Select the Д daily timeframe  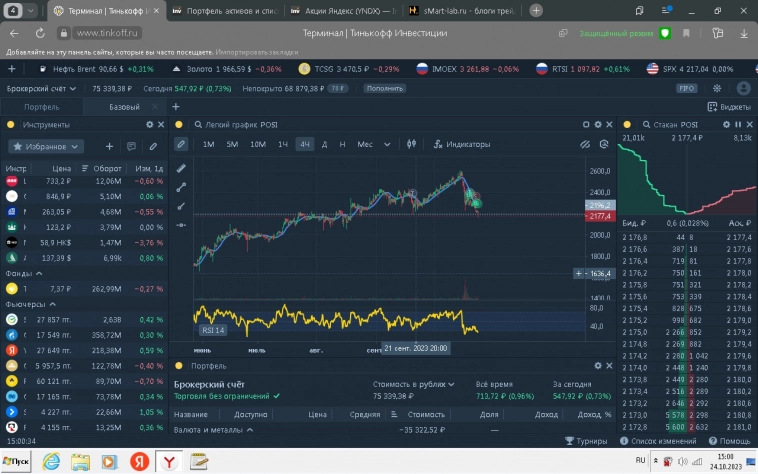click(324, 144)
